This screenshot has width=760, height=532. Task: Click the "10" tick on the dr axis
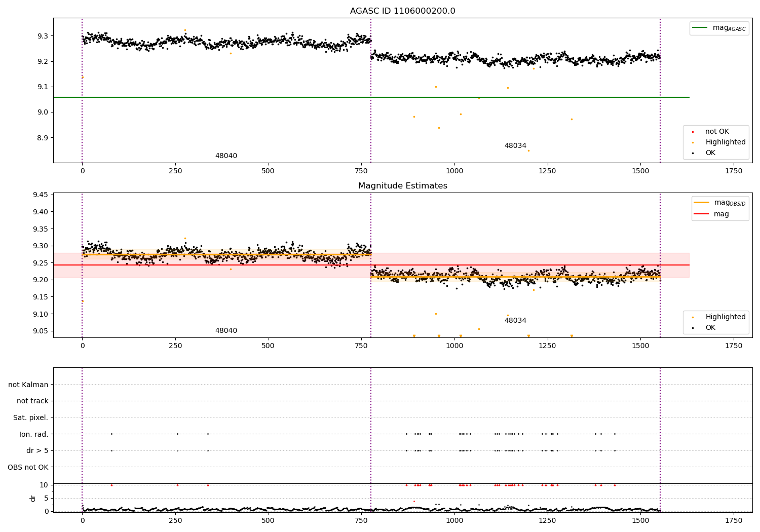(x=44, y=485)
